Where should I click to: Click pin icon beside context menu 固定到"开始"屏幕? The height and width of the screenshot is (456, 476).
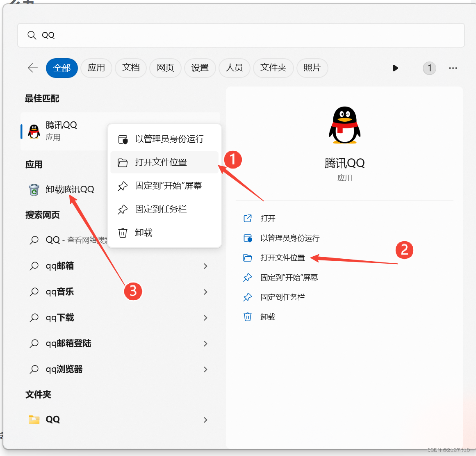point(123,186)
